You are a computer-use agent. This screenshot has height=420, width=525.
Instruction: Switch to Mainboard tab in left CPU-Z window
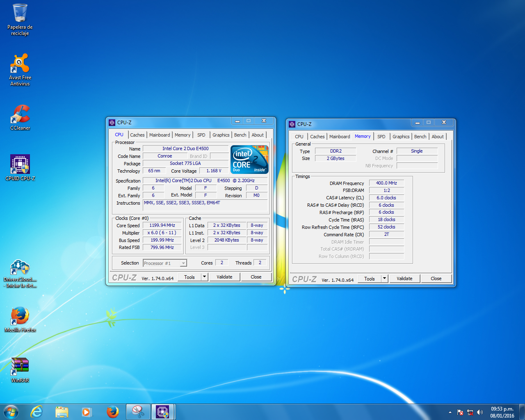coord(160,135)
